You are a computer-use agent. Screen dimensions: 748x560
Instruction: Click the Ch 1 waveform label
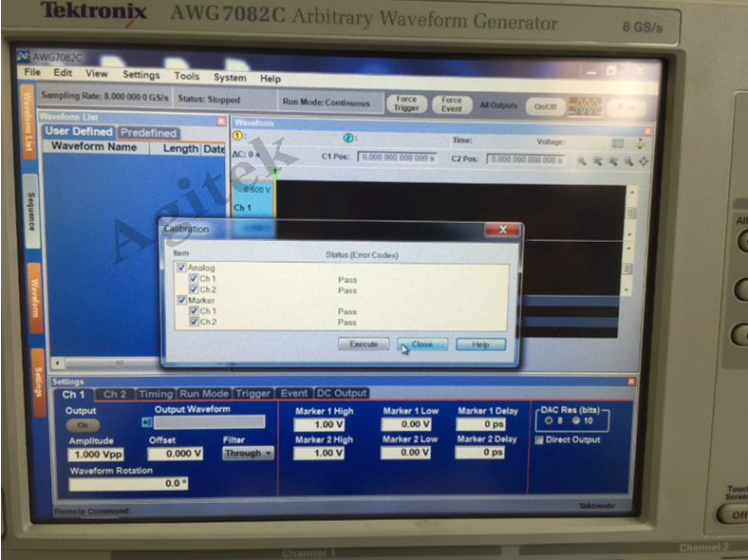pos(242,208)
